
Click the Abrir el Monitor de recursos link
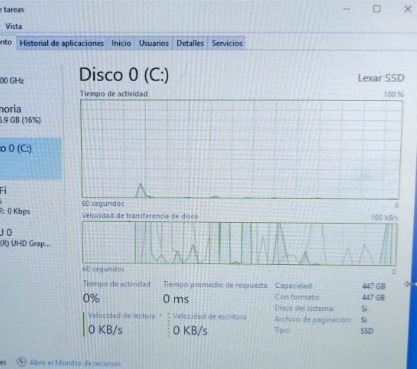75,363
